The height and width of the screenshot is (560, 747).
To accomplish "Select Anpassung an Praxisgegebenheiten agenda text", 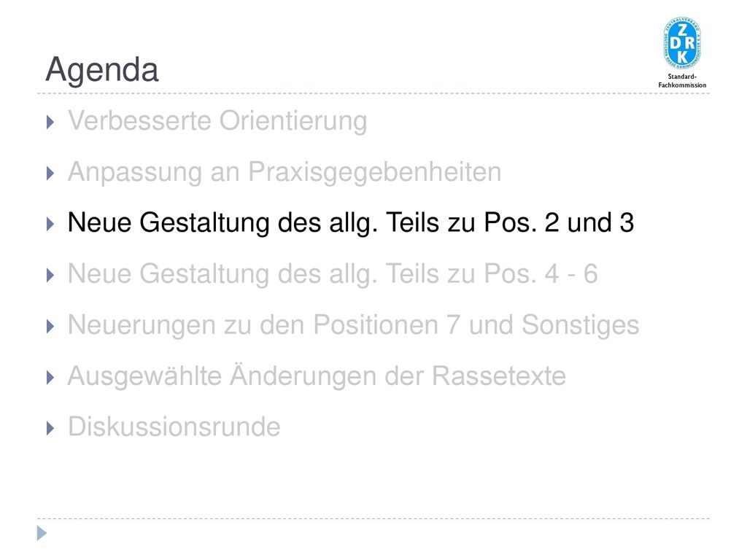I will point(285,172).
